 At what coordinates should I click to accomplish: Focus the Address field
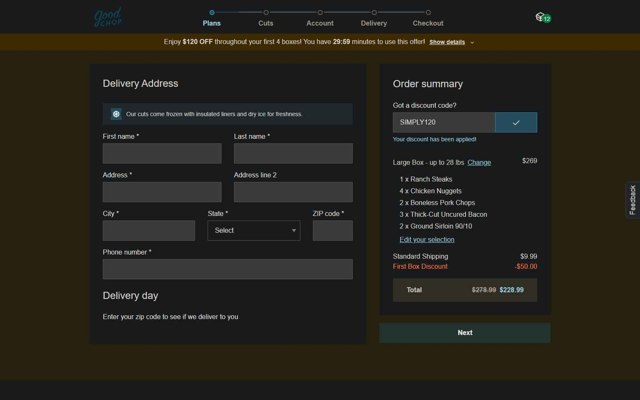pos(162,192)
